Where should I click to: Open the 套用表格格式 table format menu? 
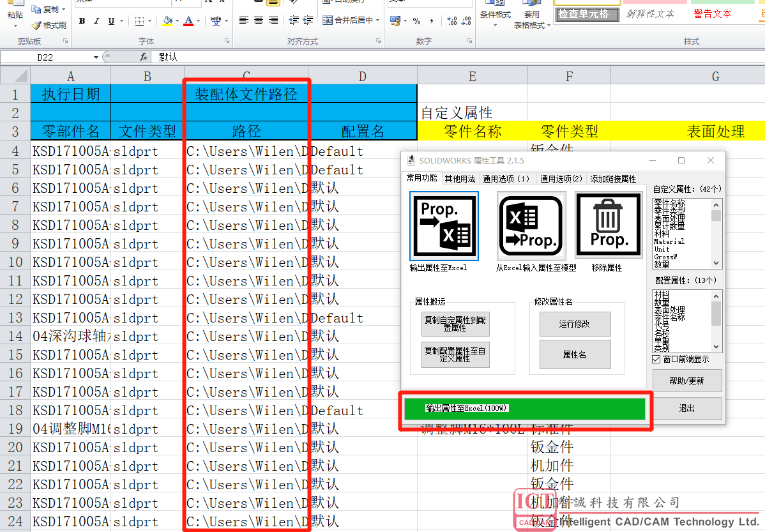click(531, 13)
